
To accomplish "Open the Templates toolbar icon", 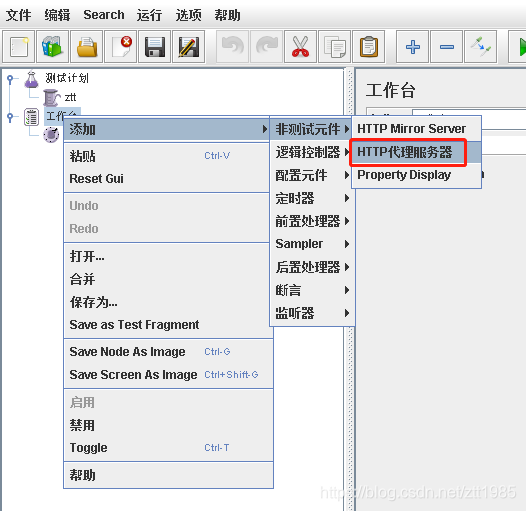I will coord(52,47).
